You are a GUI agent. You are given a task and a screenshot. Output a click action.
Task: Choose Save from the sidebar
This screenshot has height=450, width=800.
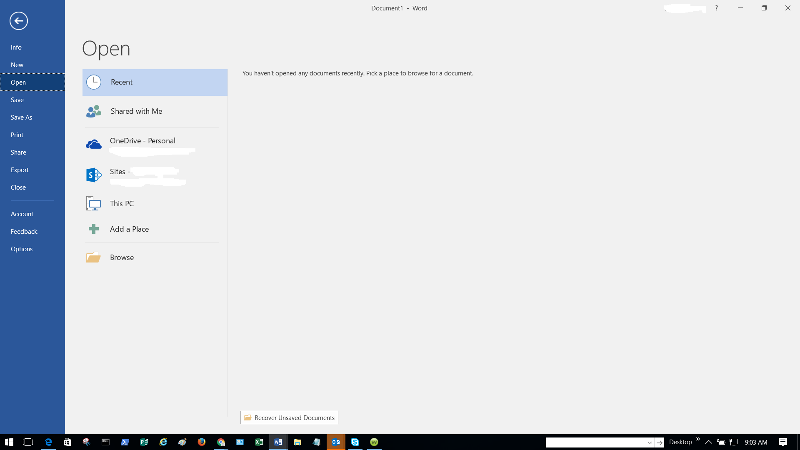tap(17, 100)
